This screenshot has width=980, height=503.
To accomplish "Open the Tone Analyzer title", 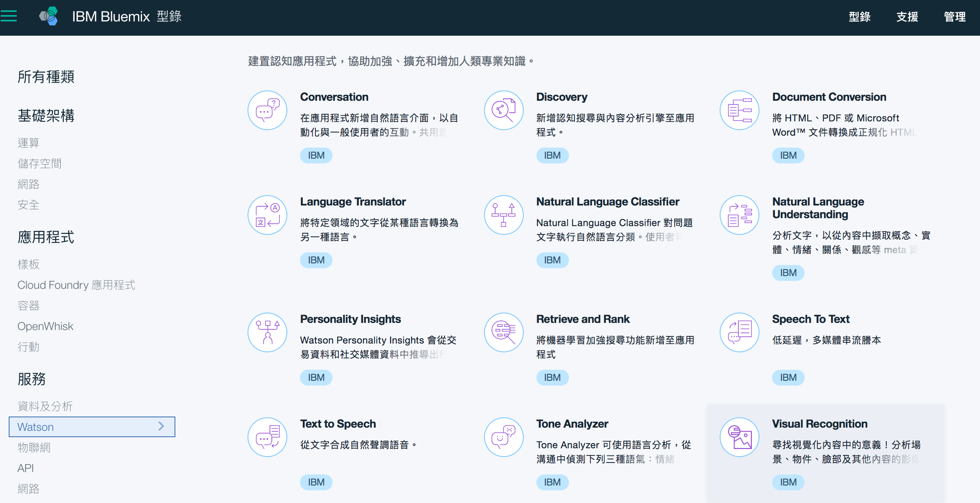I will [x=572, y=424].
